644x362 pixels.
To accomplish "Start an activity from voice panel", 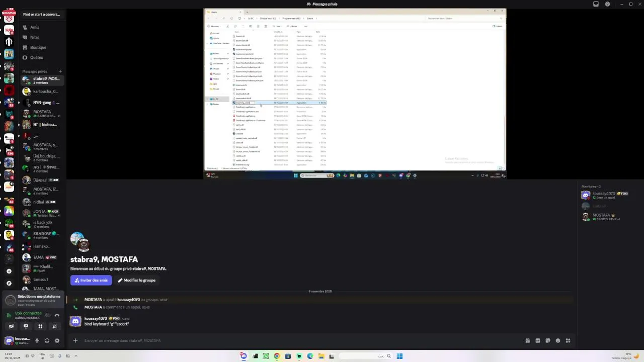I will coord(40,326).
